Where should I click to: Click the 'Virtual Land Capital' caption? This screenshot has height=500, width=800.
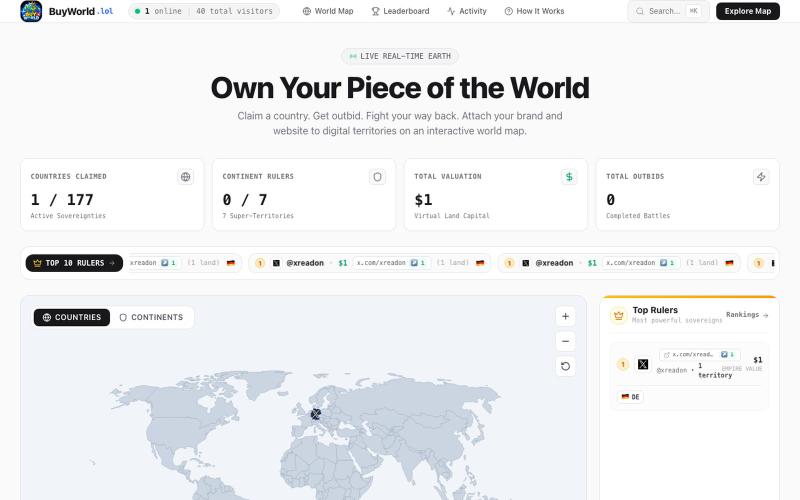tap(452, 216)
